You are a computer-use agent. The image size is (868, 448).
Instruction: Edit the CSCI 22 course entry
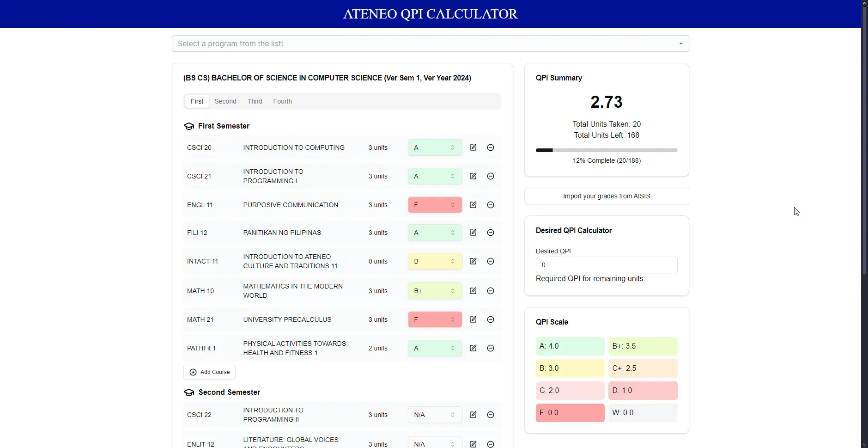473,415
